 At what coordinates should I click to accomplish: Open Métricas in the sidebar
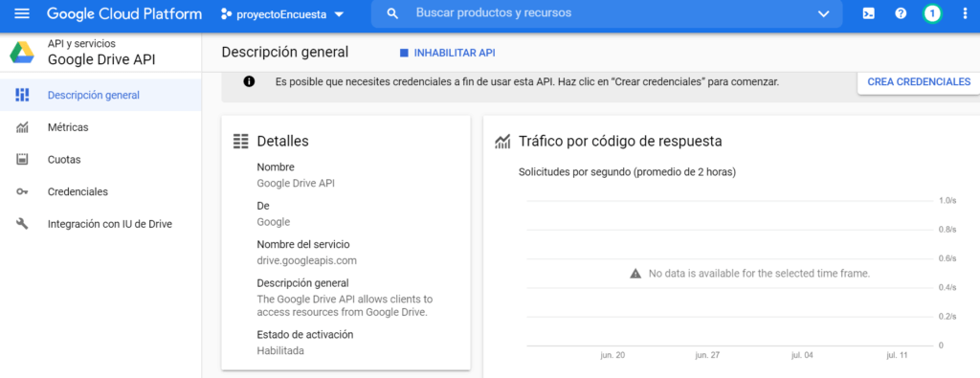100,127
